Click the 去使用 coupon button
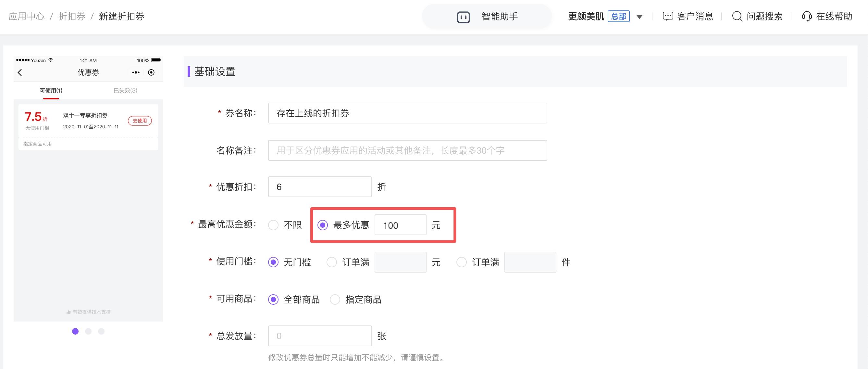The height and width of the screenshot is (369, 868). [x=140, y=121]
